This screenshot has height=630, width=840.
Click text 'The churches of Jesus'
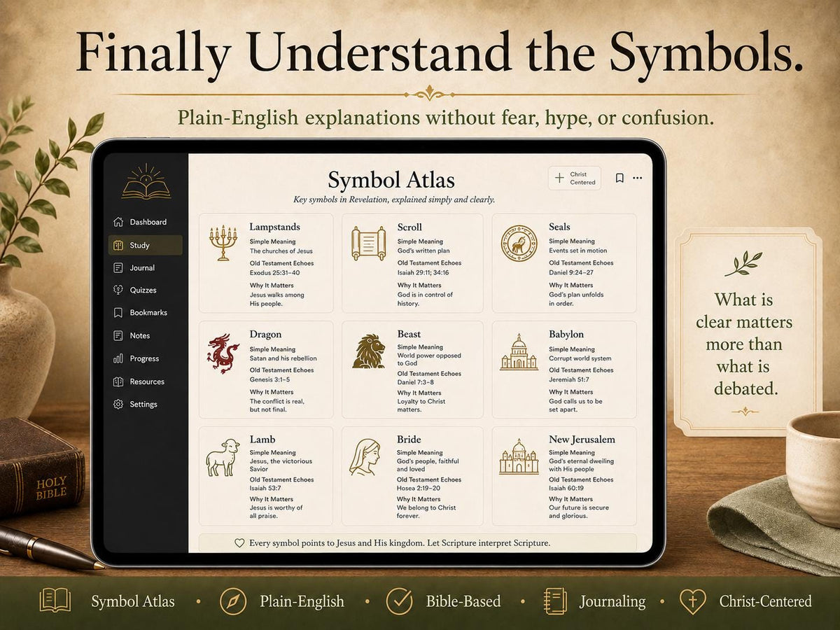281,251
